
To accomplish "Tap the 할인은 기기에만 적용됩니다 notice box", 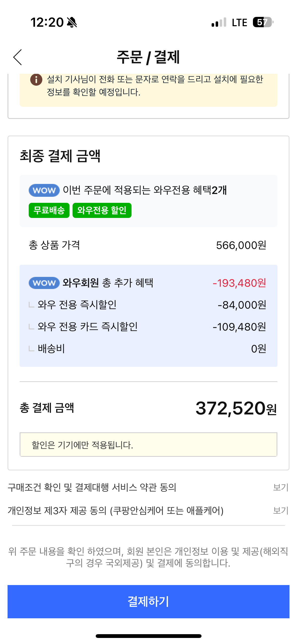I will pyautogui.click(x=148, y=445).
